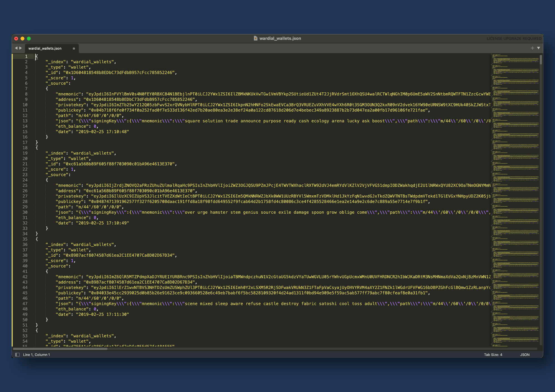Close the window with the red button
The height and width of the screenshot is (392, 555).
(16, 39)
